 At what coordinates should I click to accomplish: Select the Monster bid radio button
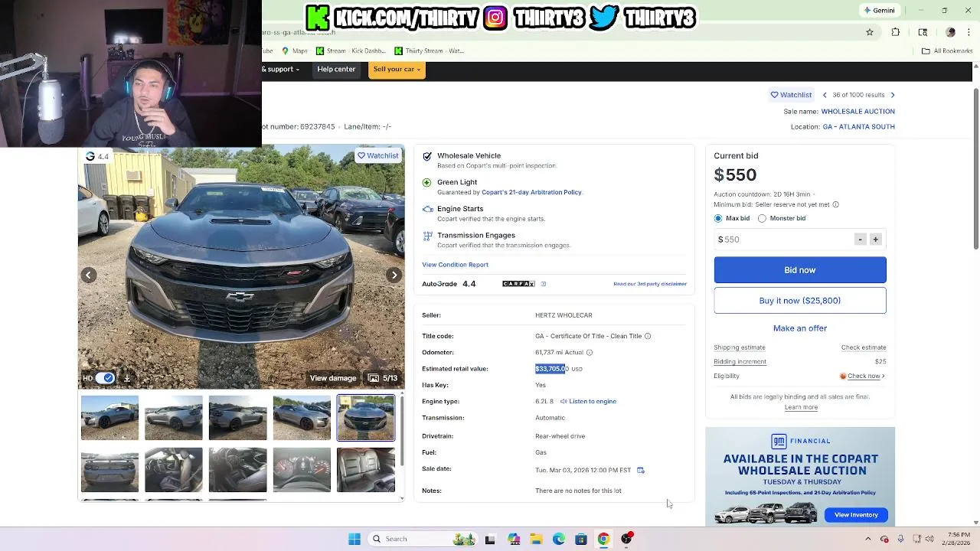tap(762, 219)
